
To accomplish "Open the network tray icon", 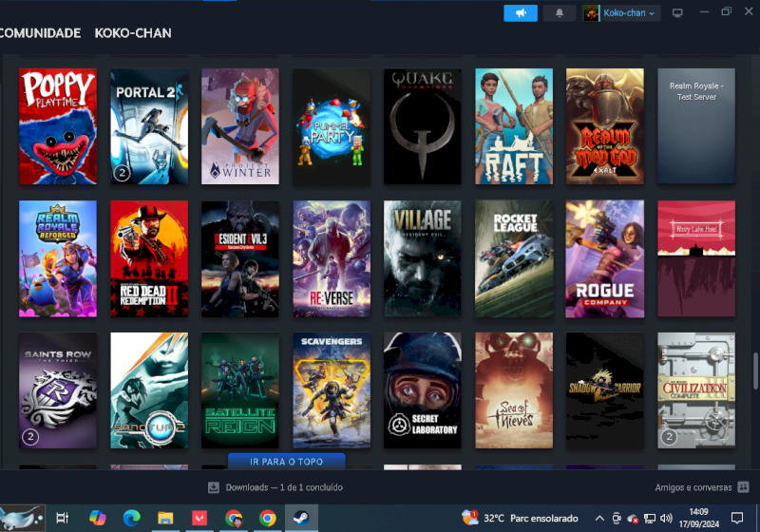I will click(x=650, y=519).
